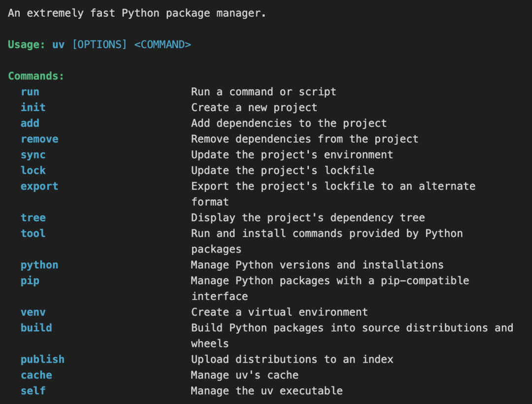Select the "add" command text
This screenshot has height=404, width=532.
tap(30, 124)
